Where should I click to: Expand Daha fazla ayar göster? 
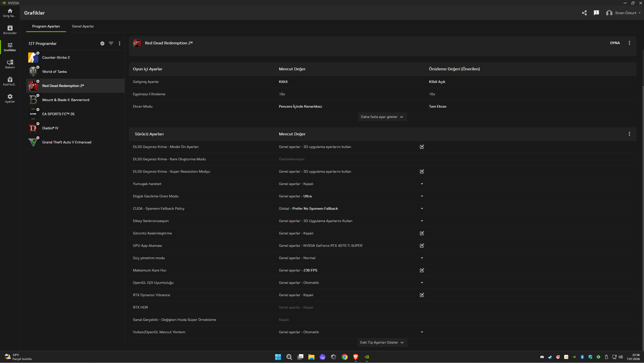[x=382, y=117]
